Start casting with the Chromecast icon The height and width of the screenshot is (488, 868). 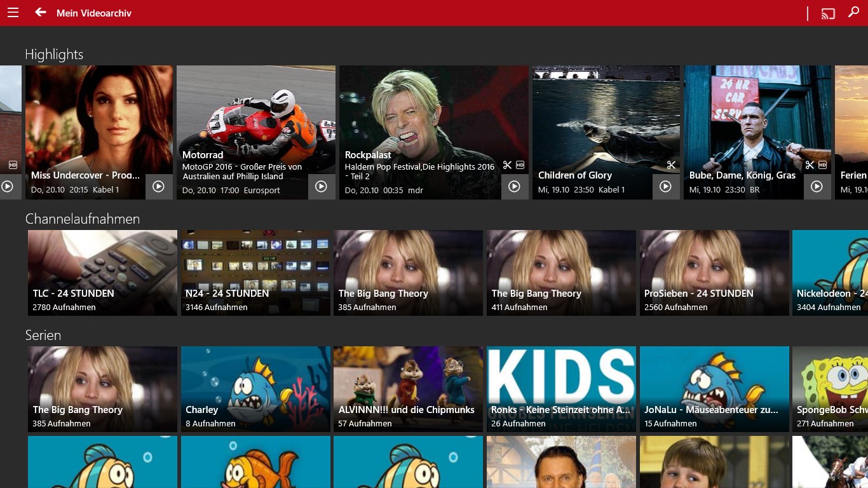pos(828,12)
